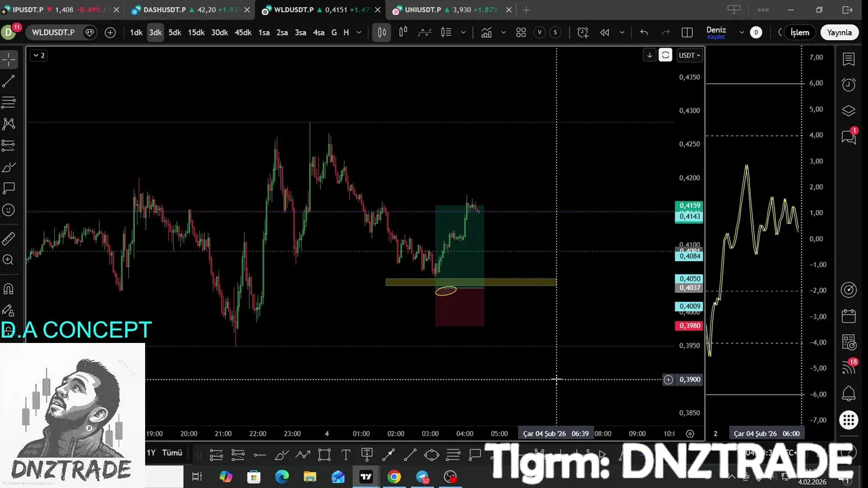The width and height of the screenshot is (868, 488).
Task: Select the 3dk timeframe
Action: pos(155,33)
